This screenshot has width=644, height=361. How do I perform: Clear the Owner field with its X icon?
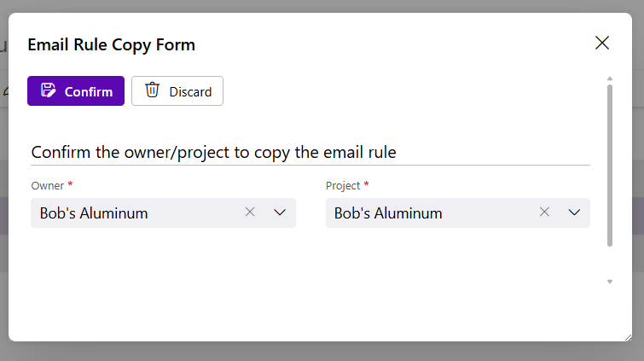(250, 213)
